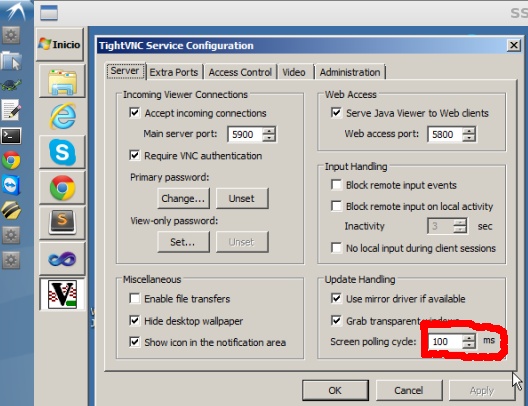Launch the turtle application icon

(11, 85)
